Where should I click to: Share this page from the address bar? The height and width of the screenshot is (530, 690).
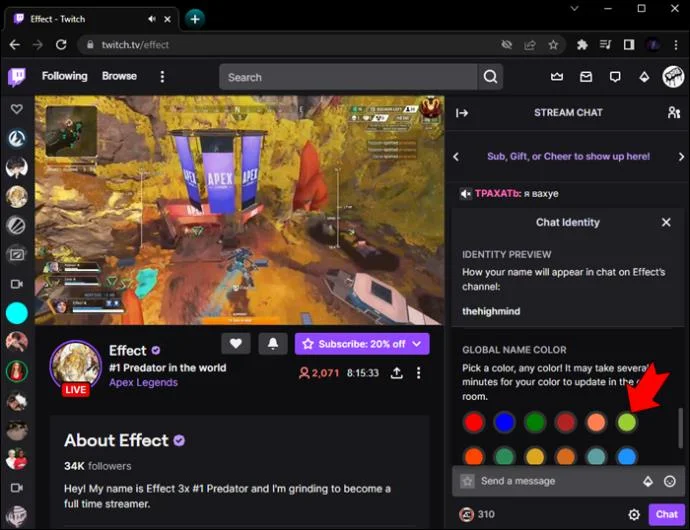[530, 45]
